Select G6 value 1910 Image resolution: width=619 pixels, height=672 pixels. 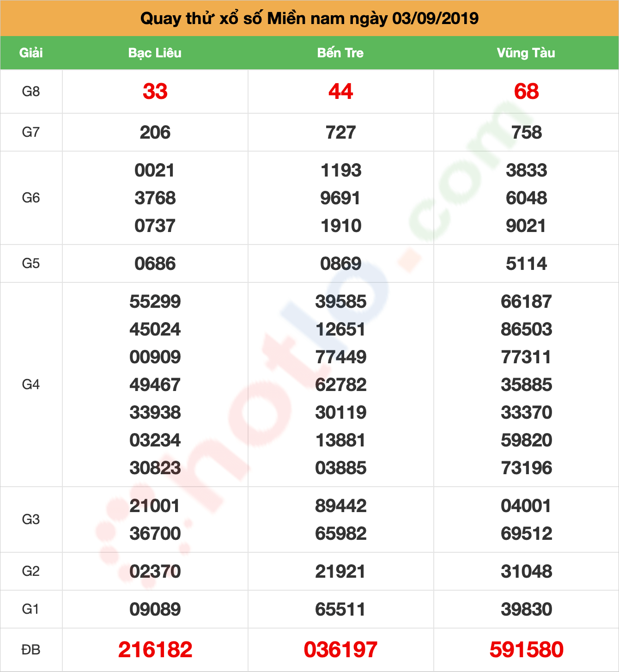point(341,226)
